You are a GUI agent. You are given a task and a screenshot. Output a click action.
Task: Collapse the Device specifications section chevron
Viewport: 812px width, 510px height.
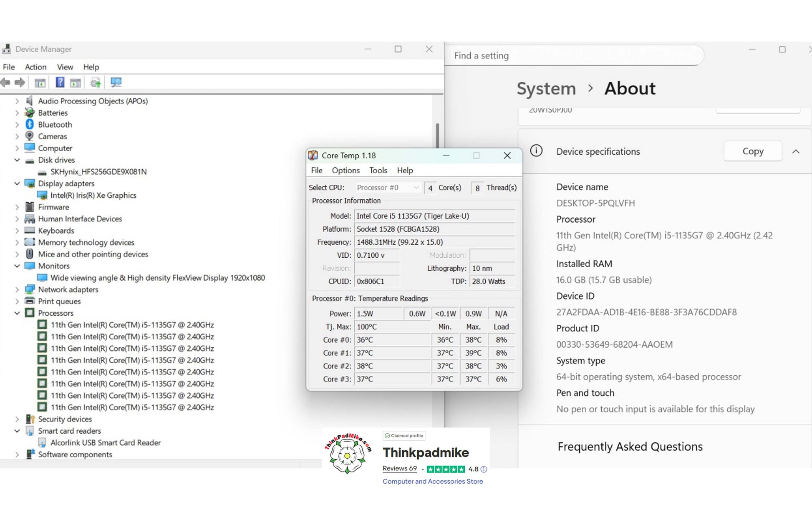point(796,151)
